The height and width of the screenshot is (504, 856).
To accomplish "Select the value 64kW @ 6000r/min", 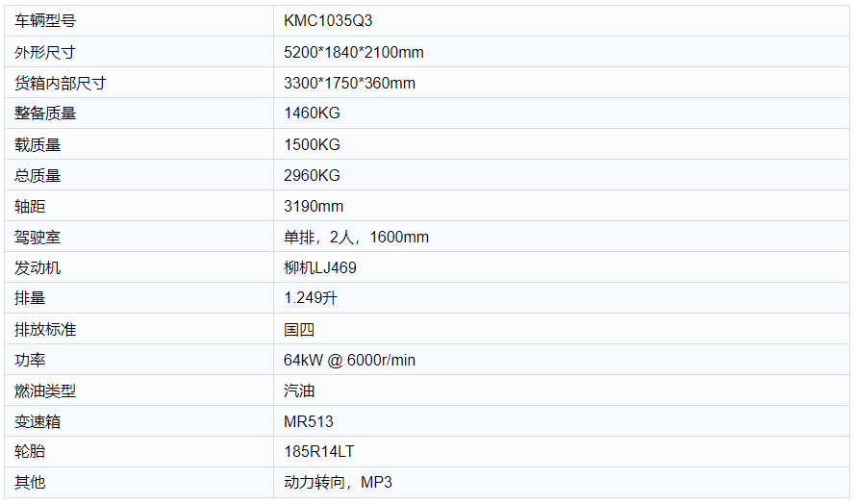I will pyautogui.click(x=349, y=360).
